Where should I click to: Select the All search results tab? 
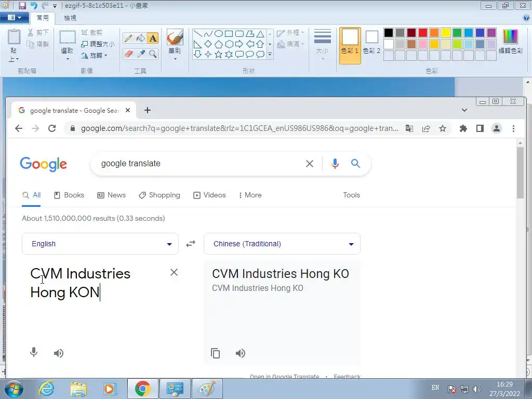click(32, 195)
